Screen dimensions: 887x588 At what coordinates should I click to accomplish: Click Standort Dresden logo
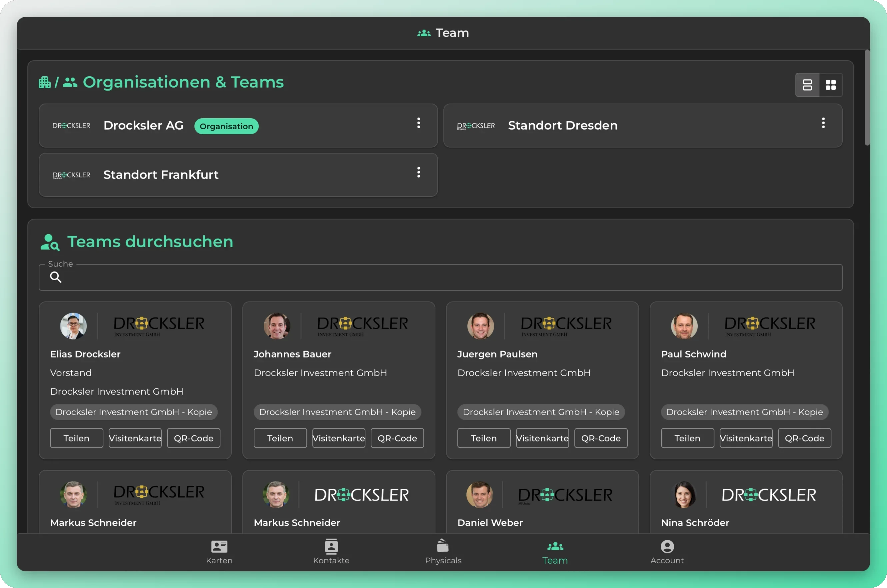pos(476,126)
